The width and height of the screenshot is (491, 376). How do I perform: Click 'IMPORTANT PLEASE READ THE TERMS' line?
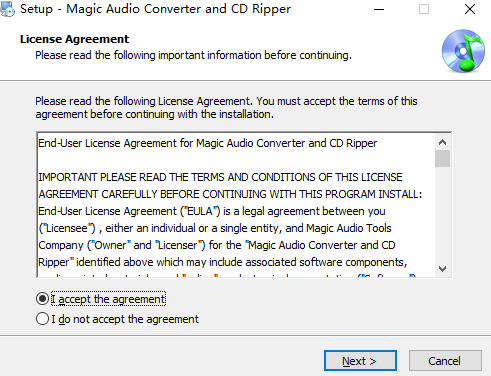pyautogui.click(x=220, y=177)
